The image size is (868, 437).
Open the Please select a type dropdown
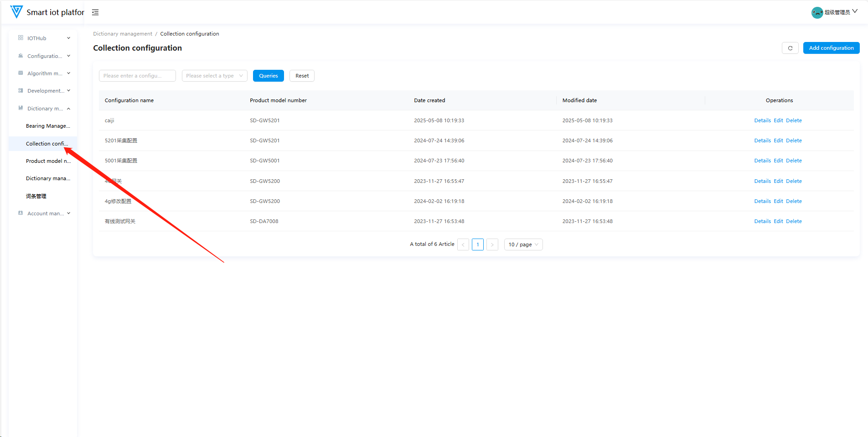[x=214, y=76]
